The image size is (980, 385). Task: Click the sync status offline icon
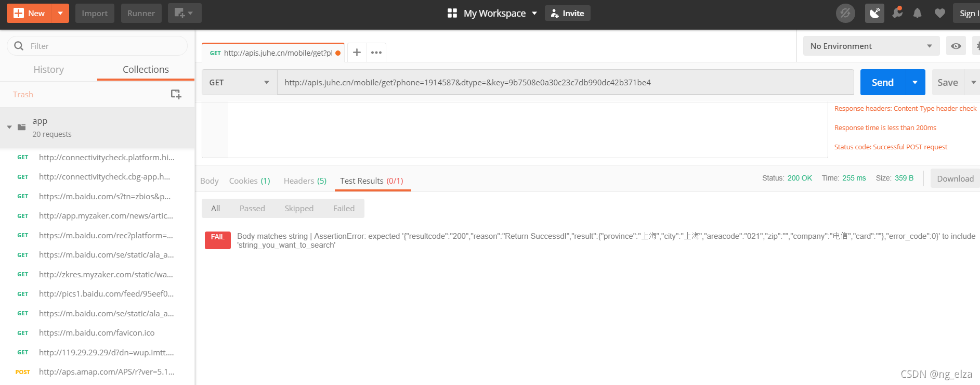[x=845, y=13]
